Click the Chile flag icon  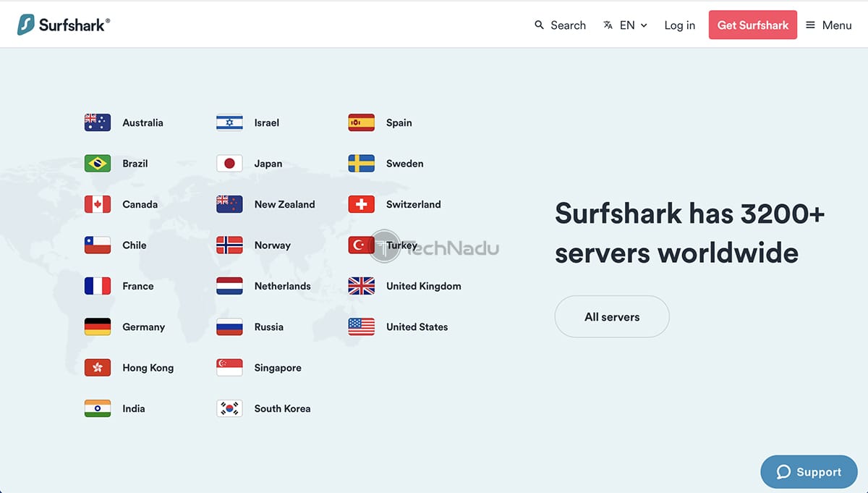pyautogui.click(x=98, y=245)
